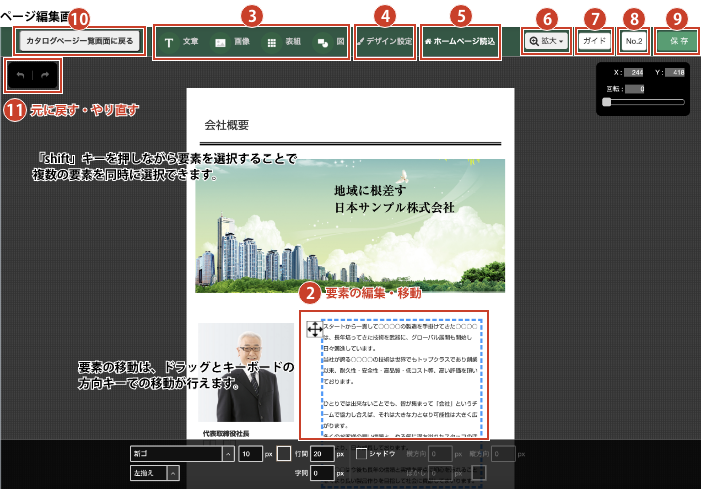The height and width of the screenshot is (489, 701).
Task: Open the 拡大 zoom dropdown
Action: 546,41
